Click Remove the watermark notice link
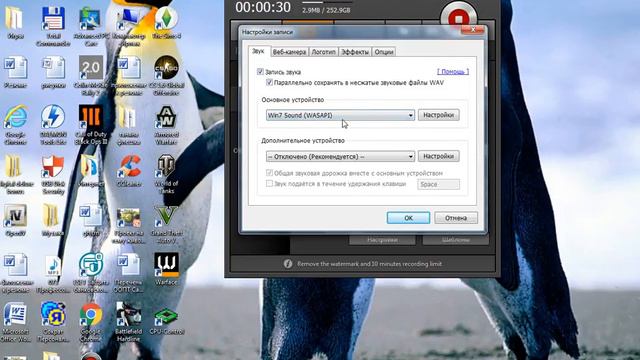This screenshot has width=640, height=360. coord(369,264)
